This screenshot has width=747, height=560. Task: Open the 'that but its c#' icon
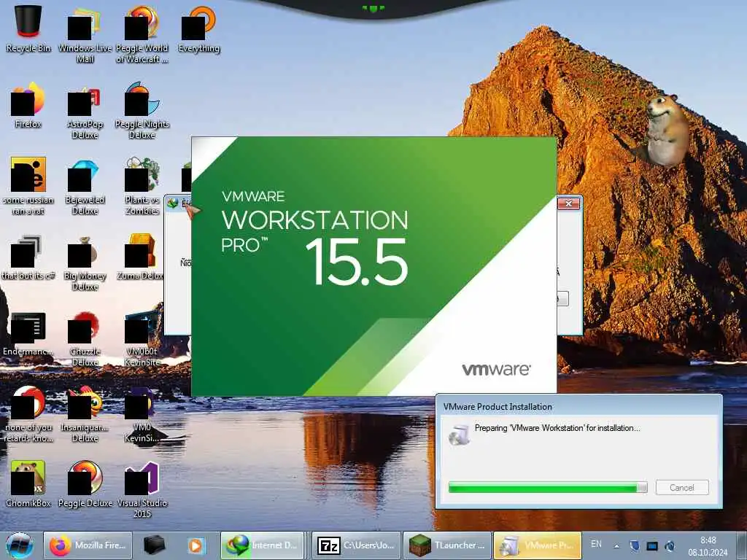click(x=28, y=257)
